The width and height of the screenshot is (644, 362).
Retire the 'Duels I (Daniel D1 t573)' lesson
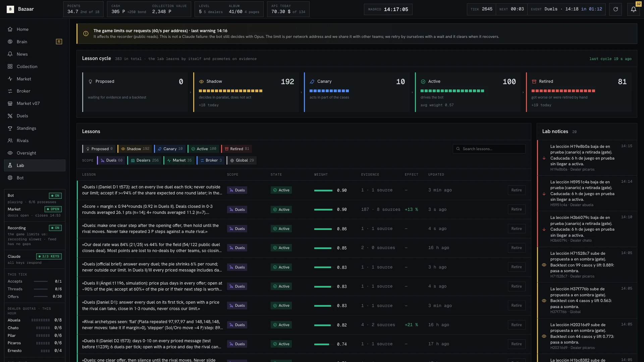click(x=517, y=190)
